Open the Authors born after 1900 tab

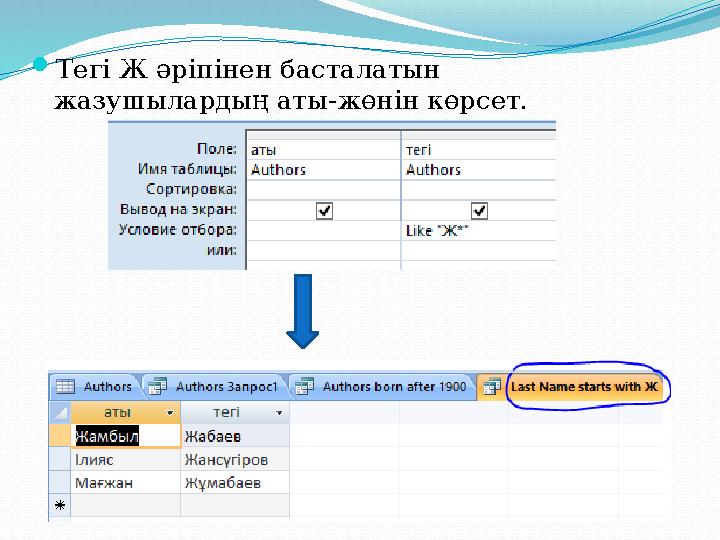pyautogui.click(x=382, y=387)
